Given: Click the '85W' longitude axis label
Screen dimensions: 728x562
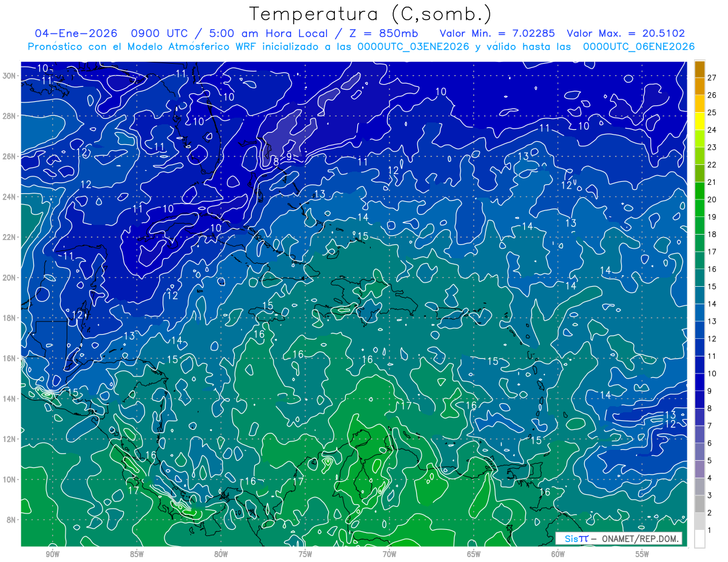Looking at the screenshot, I should click(136, 554).
